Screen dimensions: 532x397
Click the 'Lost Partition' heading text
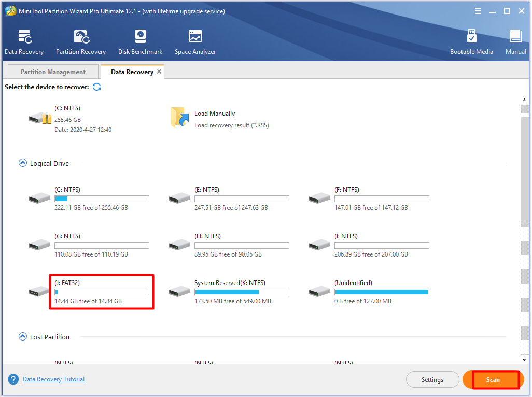50,337
